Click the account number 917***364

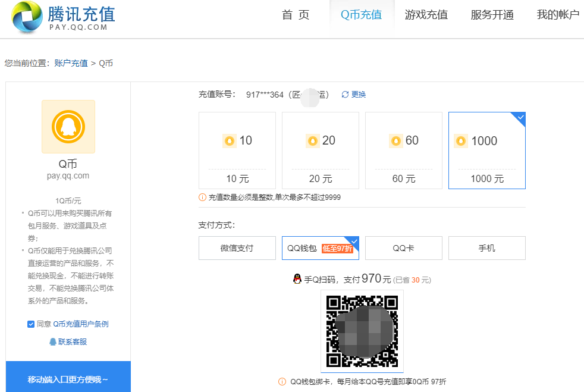265,95
